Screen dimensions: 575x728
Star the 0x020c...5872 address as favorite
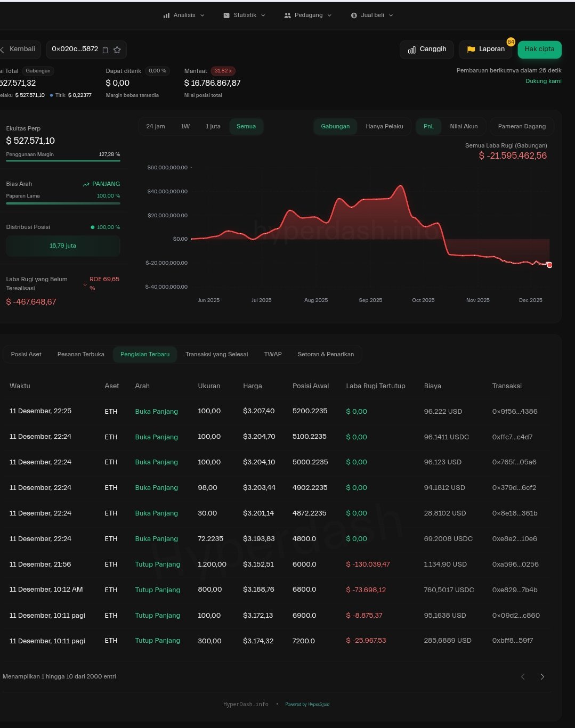117,50
